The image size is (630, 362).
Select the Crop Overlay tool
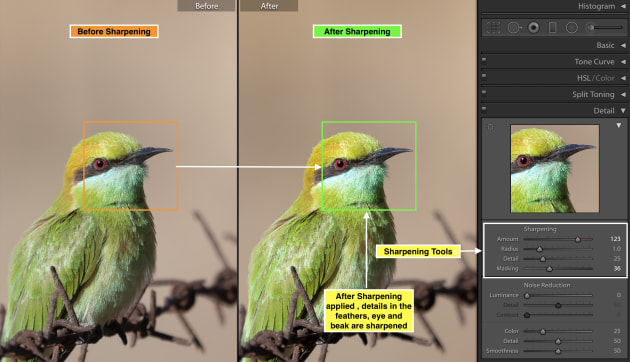(x=493, y=28)
